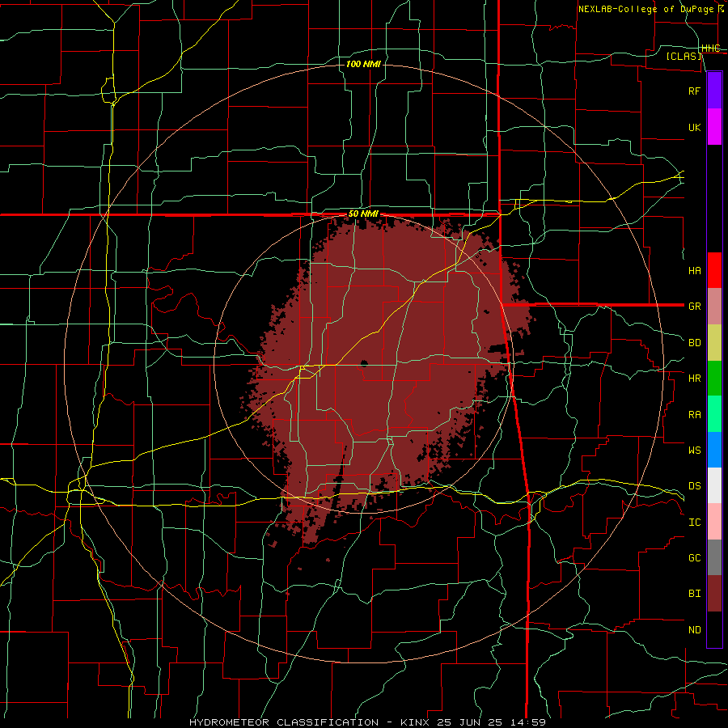The image size is (728, 728).
Task: Select the yellow BD legend color block
Action: (x=714, y=343)
